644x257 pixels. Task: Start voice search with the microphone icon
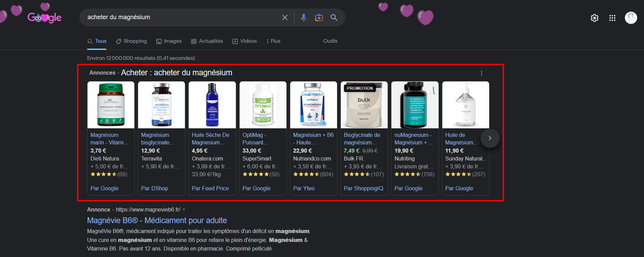pos(304,17)
